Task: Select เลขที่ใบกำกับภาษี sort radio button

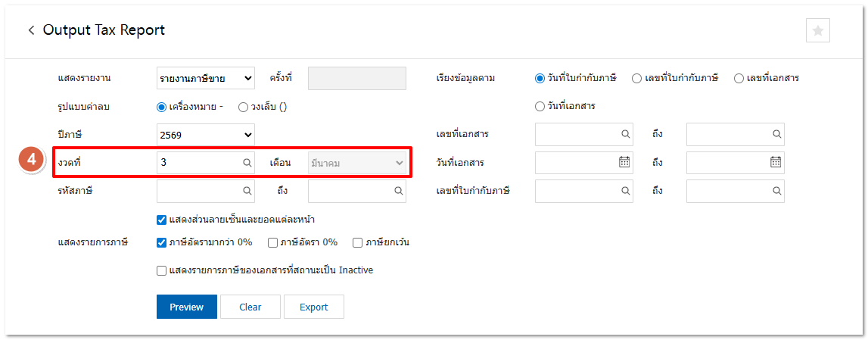Action: (637, 78)
